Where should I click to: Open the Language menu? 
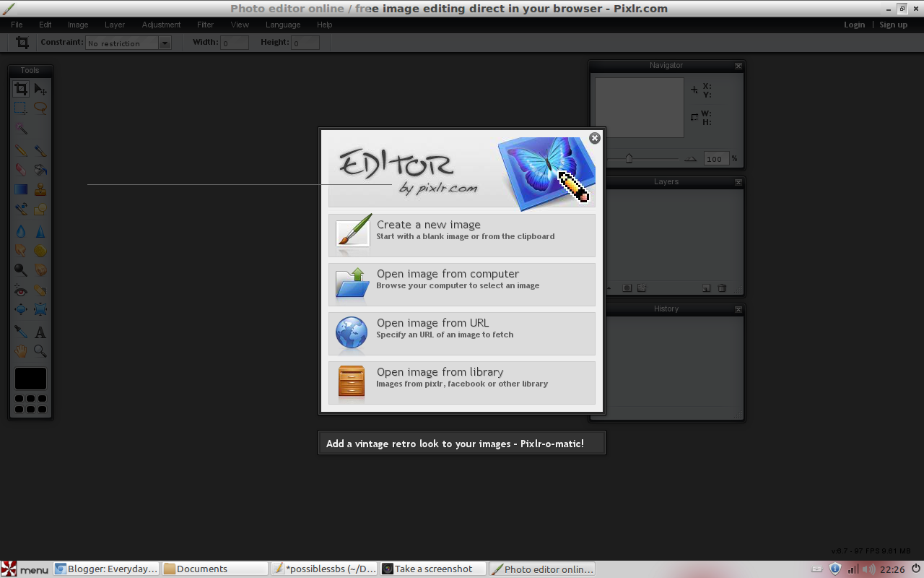pyautogui.click(x=283, y=25)
